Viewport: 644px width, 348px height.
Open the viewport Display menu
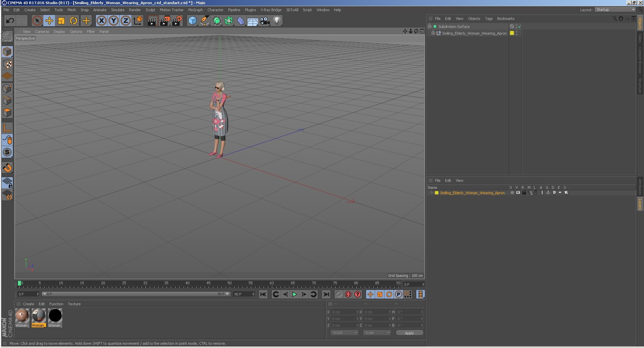59,32
